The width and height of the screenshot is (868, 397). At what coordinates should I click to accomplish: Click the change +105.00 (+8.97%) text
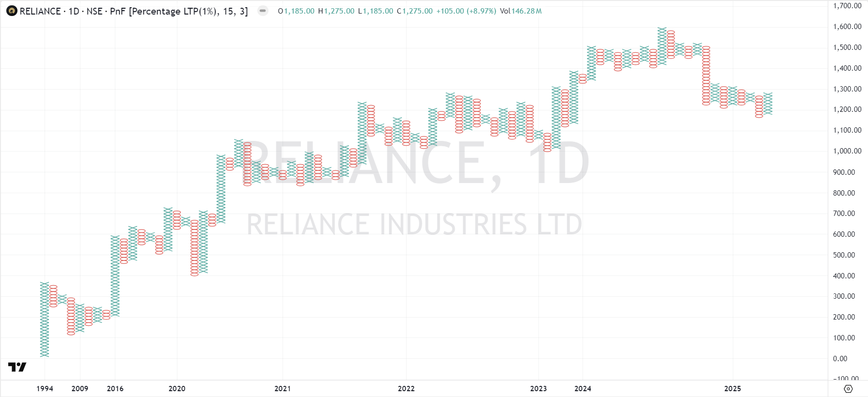[466, 11]
